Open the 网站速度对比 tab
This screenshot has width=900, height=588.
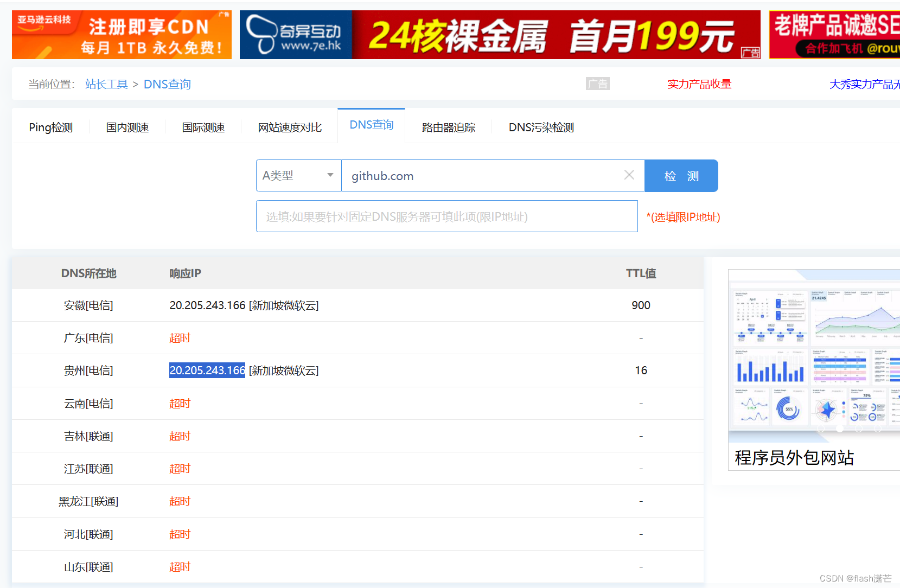[x=290, y=127]
